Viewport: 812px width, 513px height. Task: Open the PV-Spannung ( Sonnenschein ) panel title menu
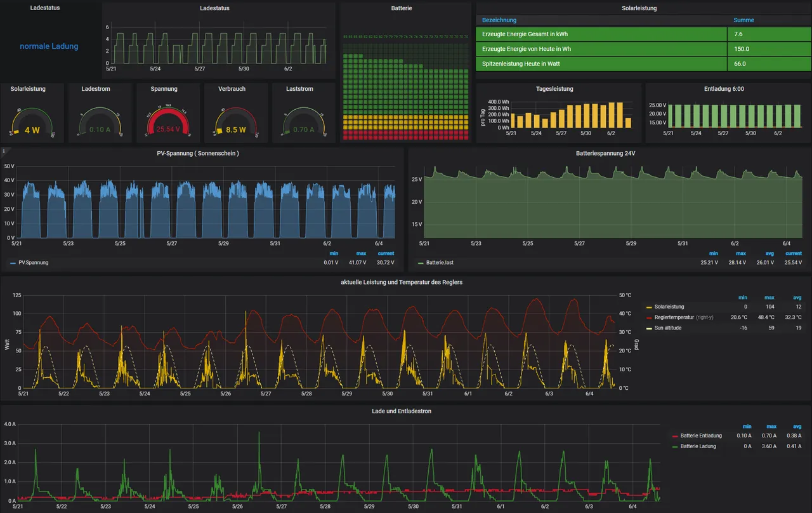(198, 154)
